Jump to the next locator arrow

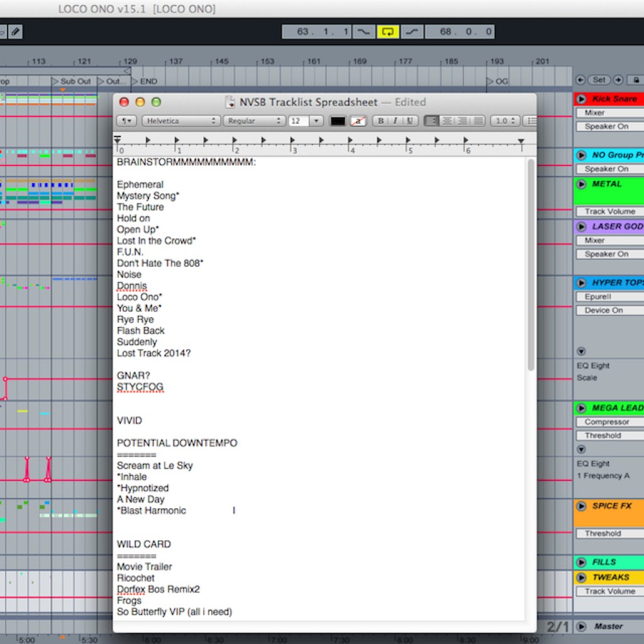(x=618, y=80)
